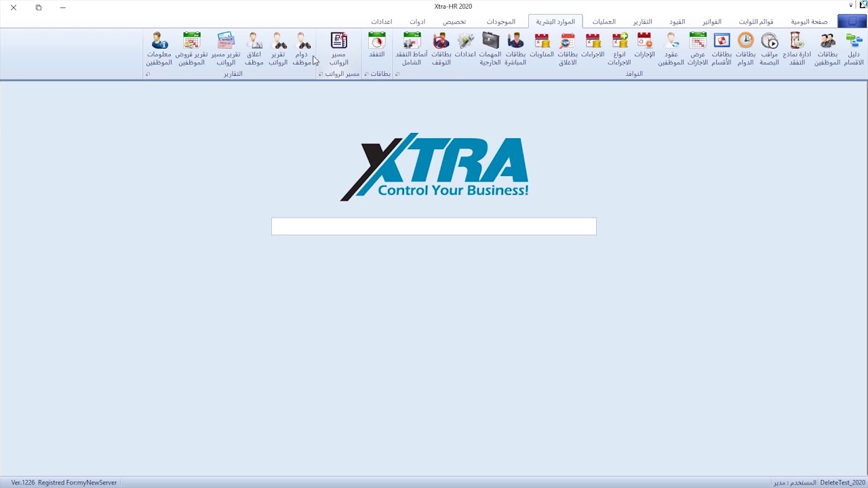The height and width of the screenshot is (488, 868).
Task: Click DeleteTest_2020 database name in status bar
Action: [842, 483]
